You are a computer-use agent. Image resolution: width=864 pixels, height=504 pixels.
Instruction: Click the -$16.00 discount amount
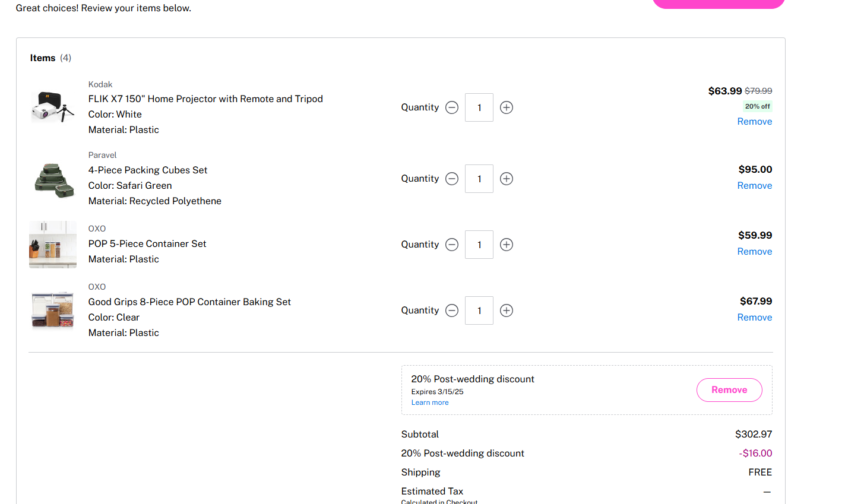[755, 454]
